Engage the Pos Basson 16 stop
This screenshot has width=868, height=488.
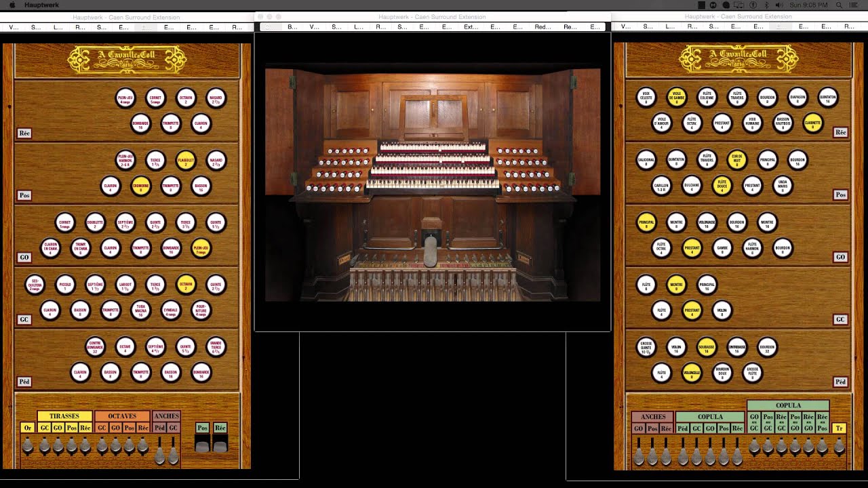[x=201, y=186]
